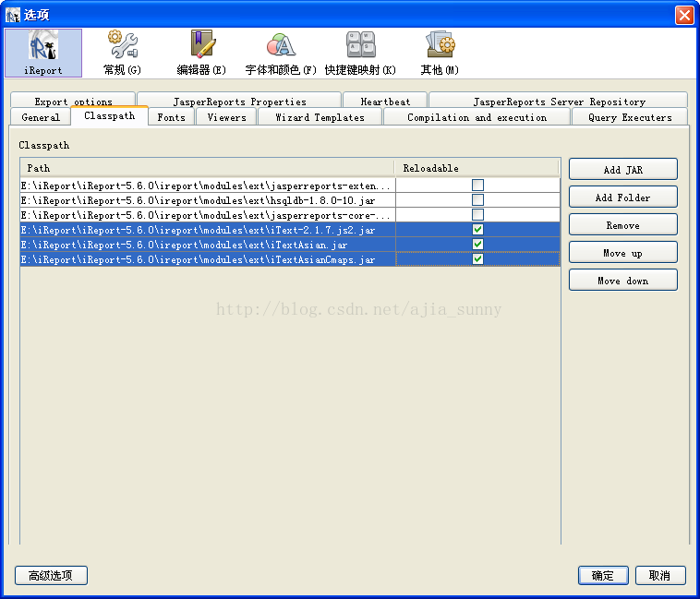Click the Path column header
Image resolution: width=700 pixels, height=599 pixels.
coord(207,168)
